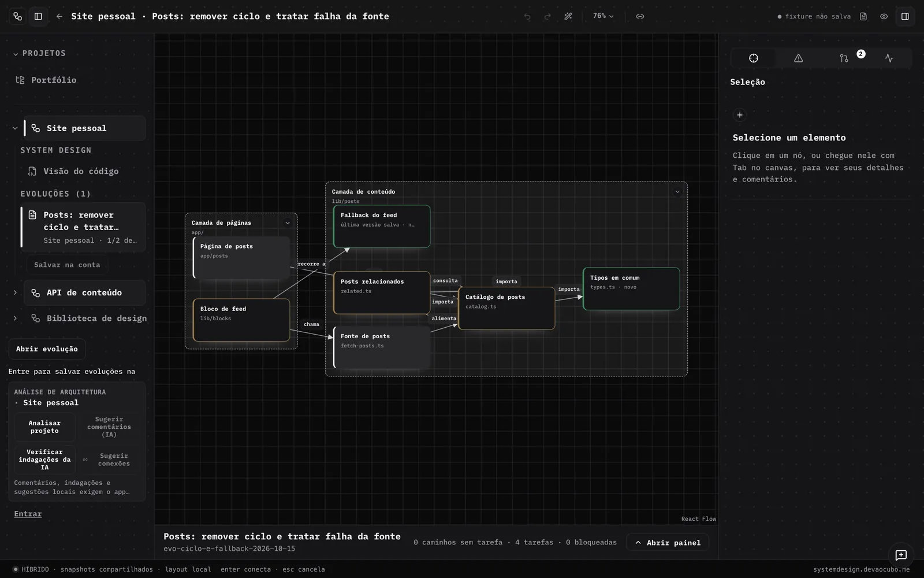Click the chain link icon in toolbar

pyautogui.click(x=640, y=16)
